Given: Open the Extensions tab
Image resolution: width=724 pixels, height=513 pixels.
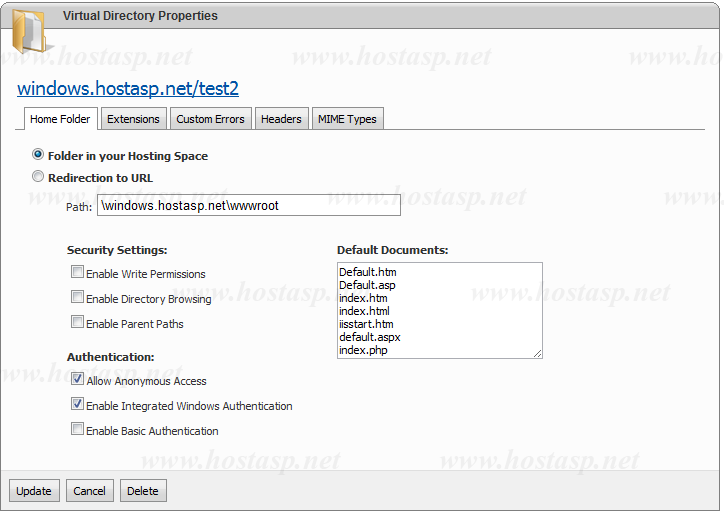Looking at the screenshot, I should [x=133, y=119].
